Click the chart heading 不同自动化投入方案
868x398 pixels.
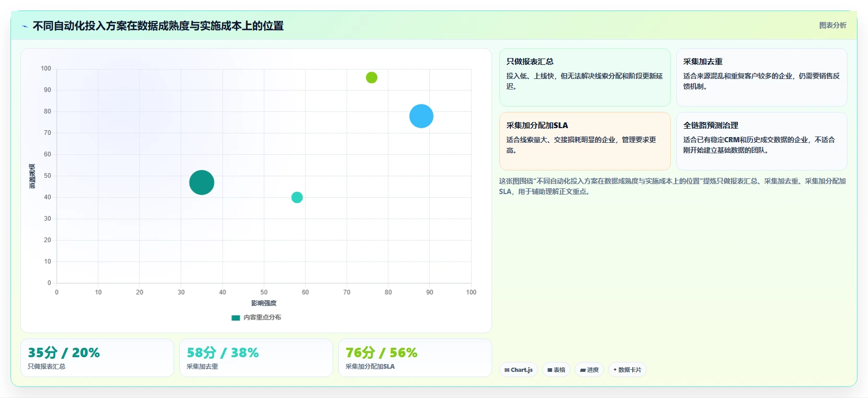pyautogui.click(x=158, y=26)
